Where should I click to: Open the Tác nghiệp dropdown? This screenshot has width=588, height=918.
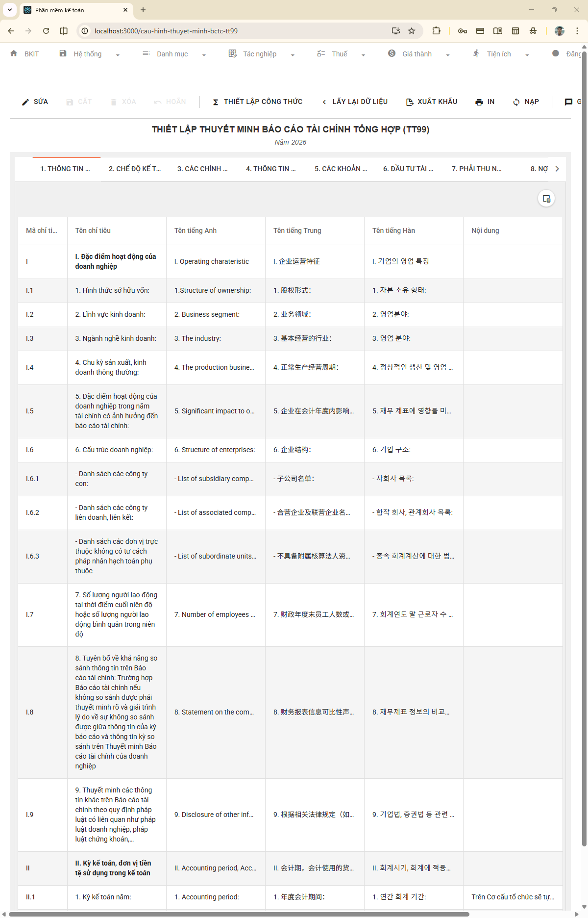(261, 54)
